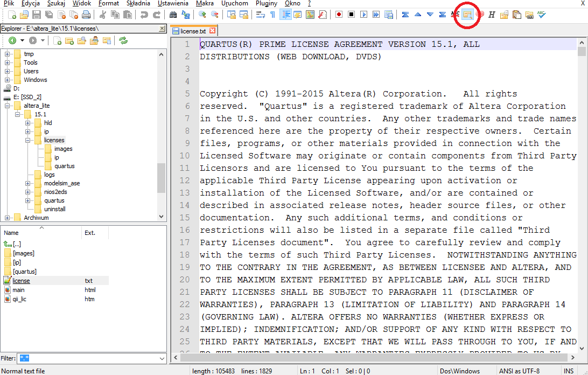
Task: Open Find with the binoculars icon
Action: 173,15
